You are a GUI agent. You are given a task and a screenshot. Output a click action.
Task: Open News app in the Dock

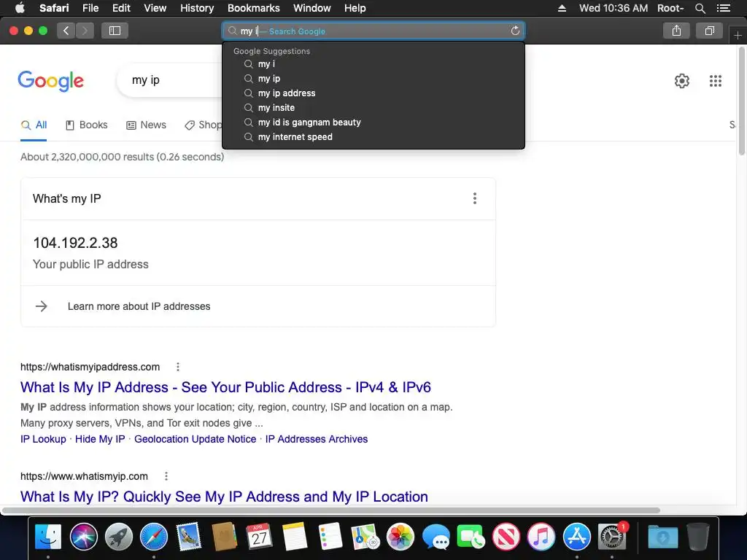click(506, 537)
